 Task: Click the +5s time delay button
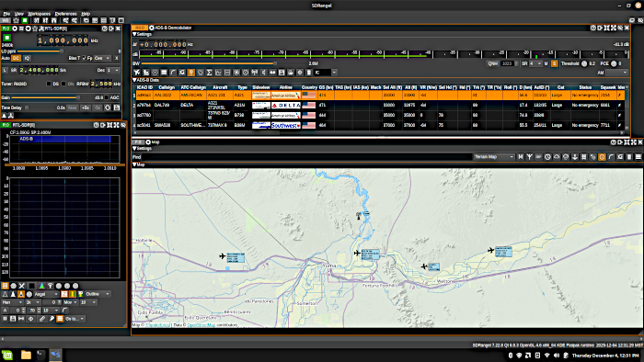[x=85, y=107]
